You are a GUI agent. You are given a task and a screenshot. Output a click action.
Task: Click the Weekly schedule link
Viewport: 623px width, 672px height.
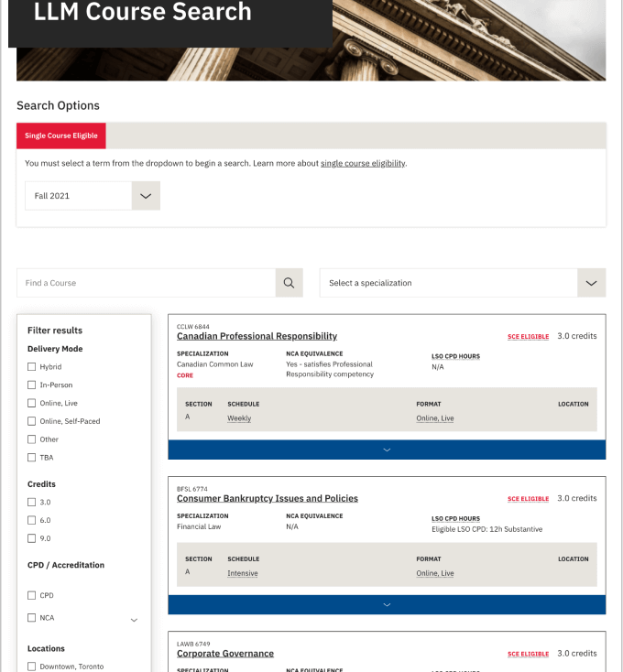coord(239,418)
